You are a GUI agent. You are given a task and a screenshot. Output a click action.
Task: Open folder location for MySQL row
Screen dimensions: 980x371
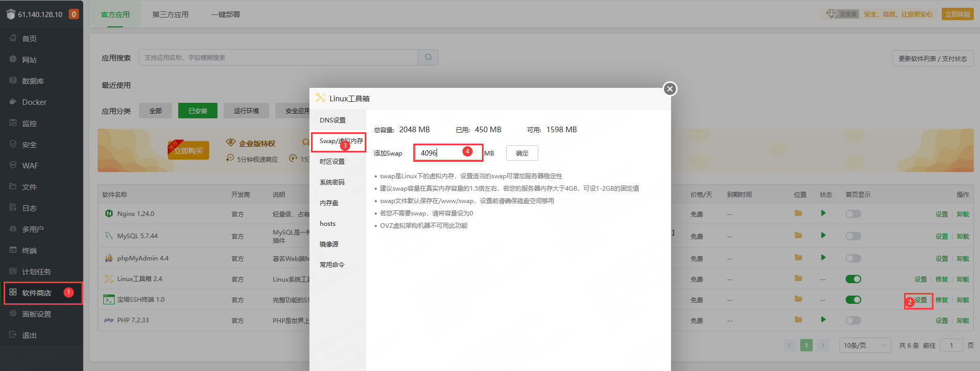(798, 236)
